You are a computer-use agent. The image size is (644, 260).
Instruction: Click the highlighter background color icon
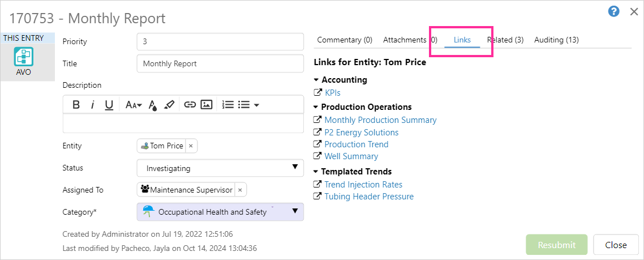point(169,105)
